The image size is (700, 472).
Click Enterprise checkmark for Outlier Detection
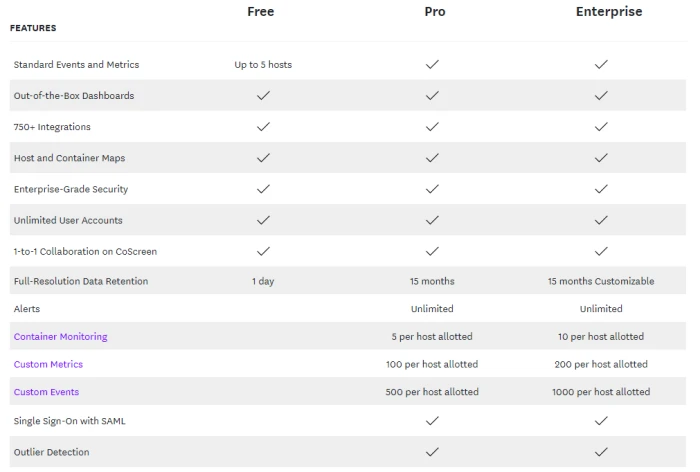tap(601, 452)
